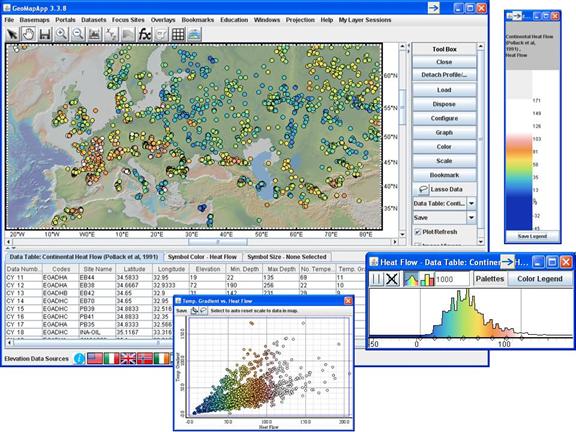
Task: Open the Datasets menu
Action: coord(94,20)
